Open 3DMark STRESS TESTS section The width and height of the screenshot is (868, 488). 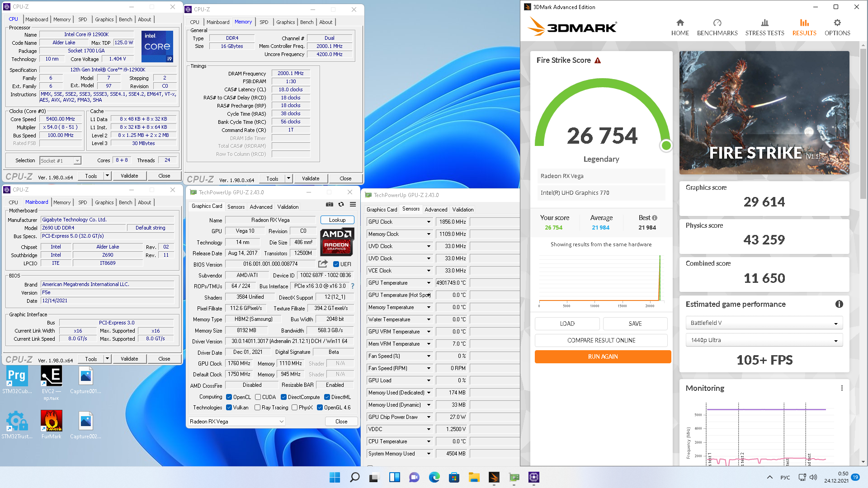(x=764, y=27)
